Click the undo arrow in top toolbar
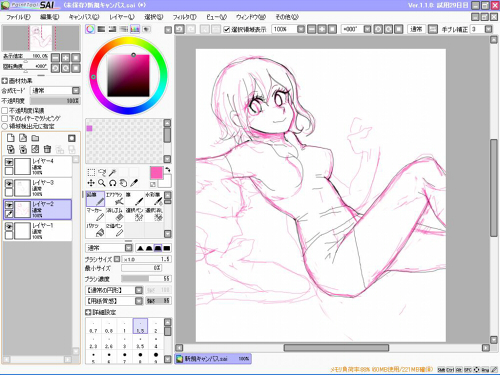Screen dimensions: 500x375 pos(180,29)
